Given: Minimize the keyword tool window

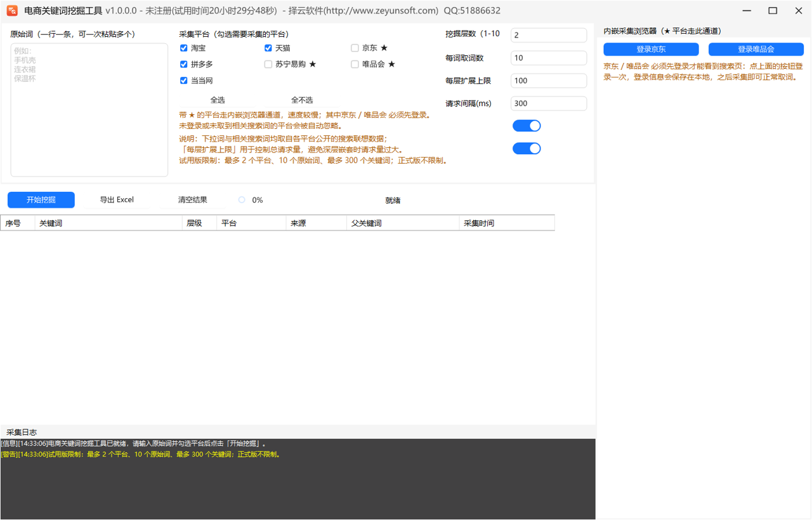Looking at the screenshot, I should tap(747, 11).
